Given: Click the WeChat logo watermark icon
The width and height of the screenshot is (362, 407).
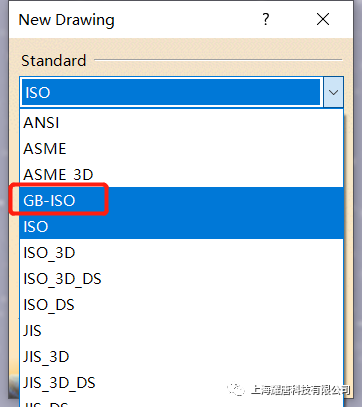Looking at the screenshot, I should pyautogui.click(x=236, y=389).
